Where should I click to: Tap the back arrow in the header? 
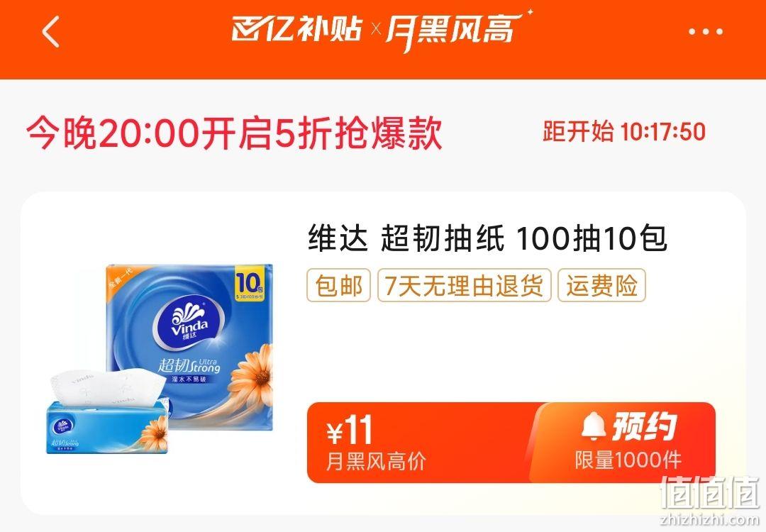[x=51, y=32]
